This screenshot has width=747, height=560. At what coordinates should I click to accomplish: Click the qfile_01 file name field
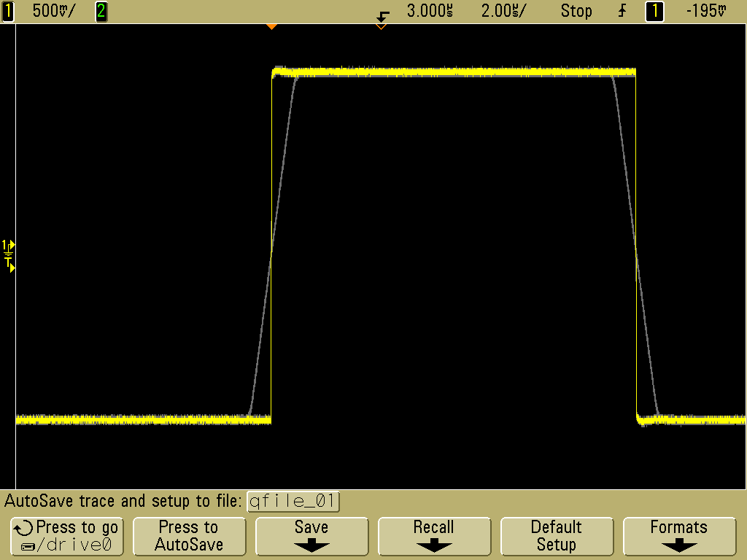[x=293, y=502]
